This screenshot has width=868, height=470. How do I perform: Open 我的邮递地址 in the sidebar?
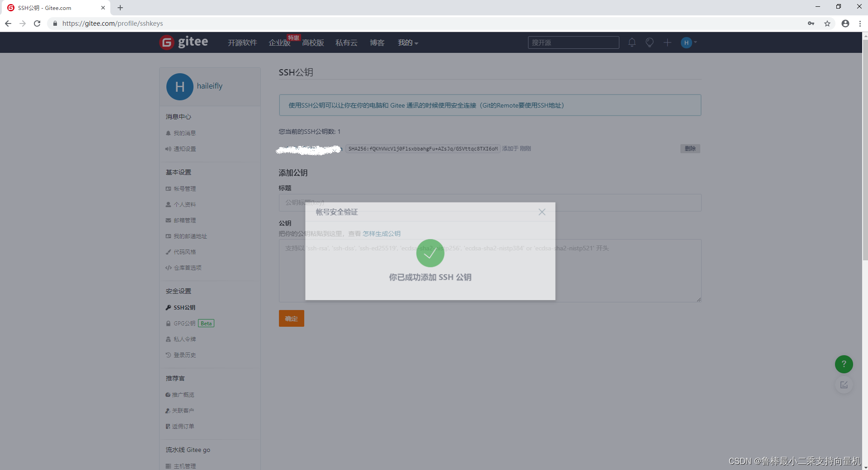(x=186, y=236)
